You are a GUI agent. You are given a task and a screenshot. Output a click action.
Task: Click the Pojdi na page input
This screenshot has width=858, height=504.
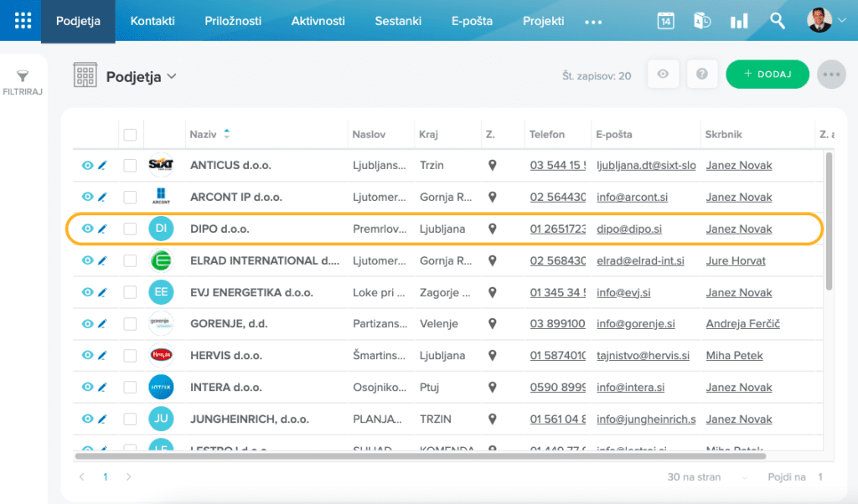point(820,477)
